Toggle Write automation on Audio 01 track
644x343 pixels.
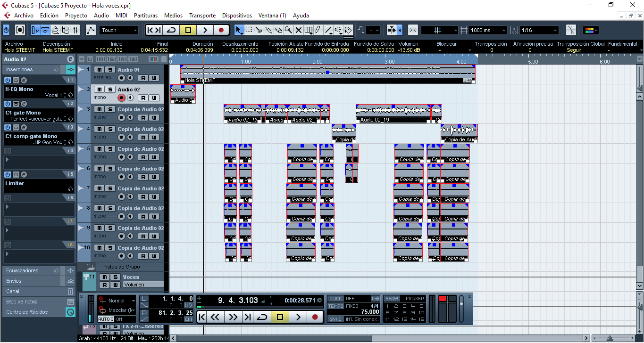click(x=153, y=78)
